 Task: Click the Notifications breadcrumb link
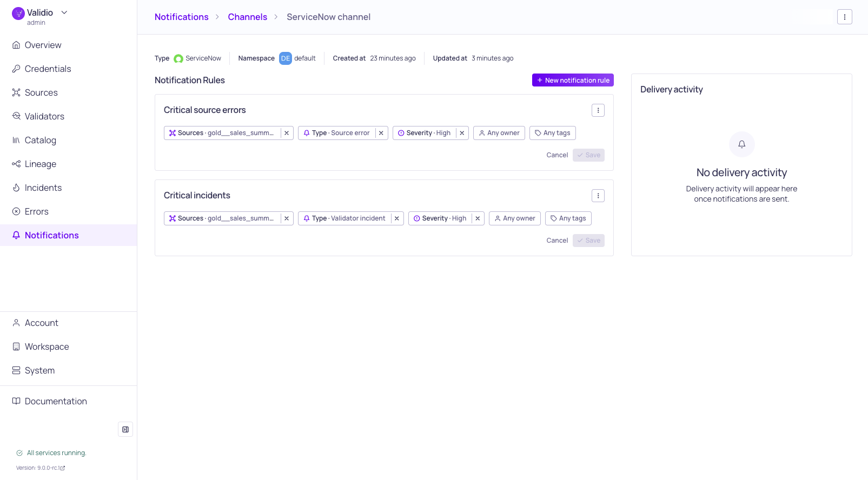pyautogui.click(x=182, y=17)
